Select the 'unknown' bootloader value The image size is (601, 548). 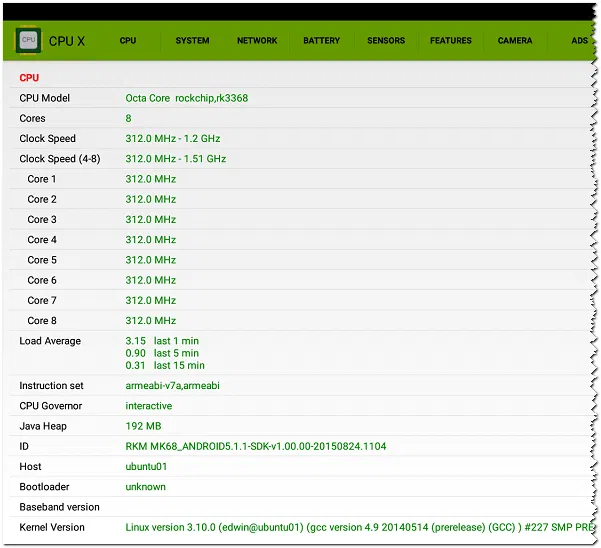point(146,487)
